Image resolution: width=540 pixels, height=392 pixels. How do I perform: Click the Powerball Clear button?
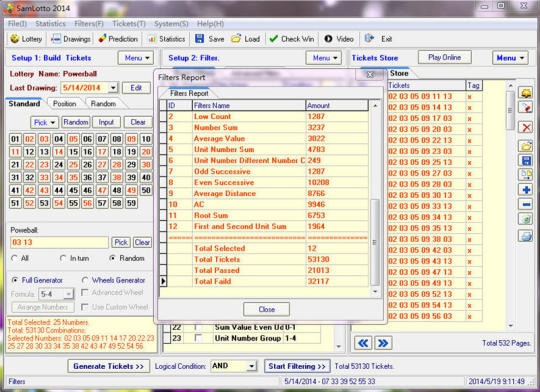(142, 243)
